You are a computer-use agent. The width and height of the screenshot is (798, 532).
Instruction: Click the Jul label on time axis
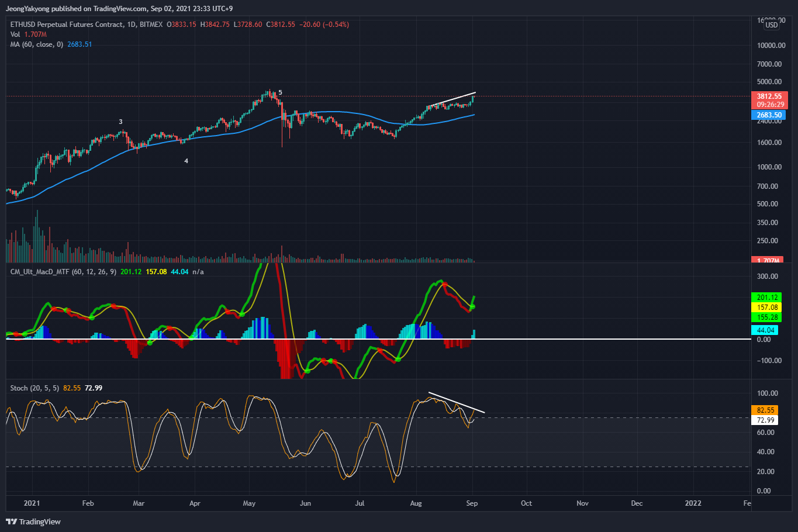(360, 503)
